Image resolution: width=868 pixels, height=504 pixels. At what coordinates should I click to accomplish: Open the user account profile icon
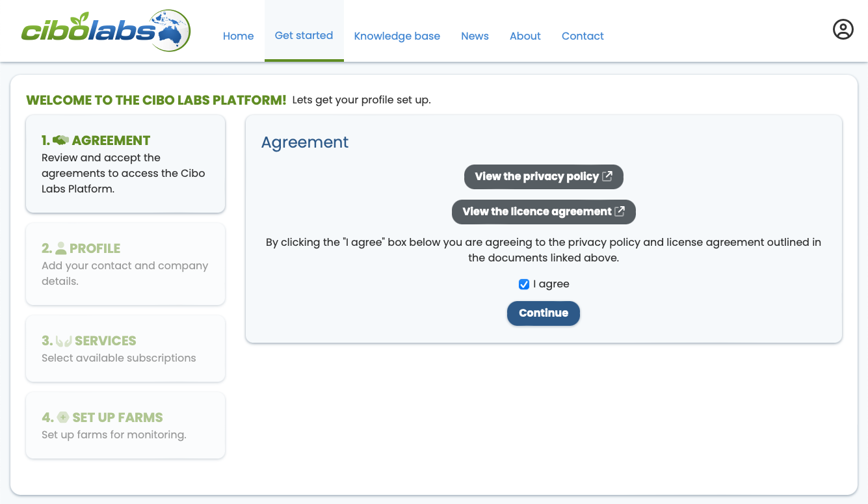pyautogui.click(x=843, y=29)
